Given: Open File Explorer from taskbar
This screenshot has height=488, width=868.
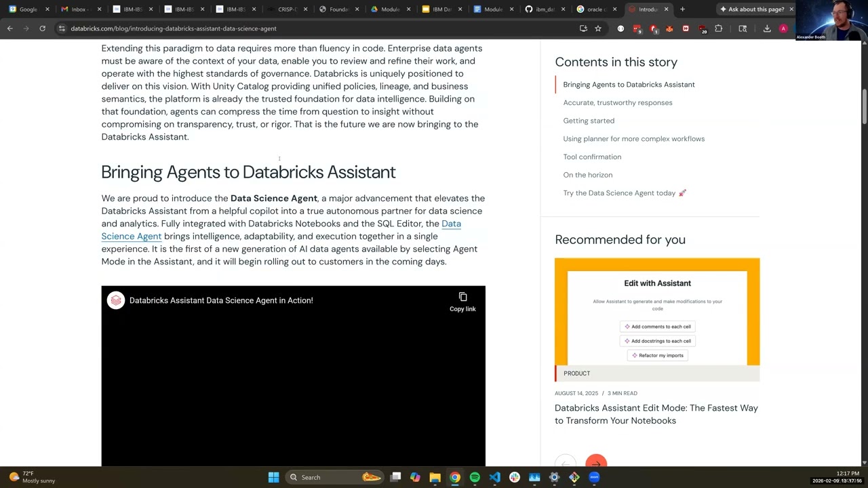Looking at the screenshot, I should point(435,477).
